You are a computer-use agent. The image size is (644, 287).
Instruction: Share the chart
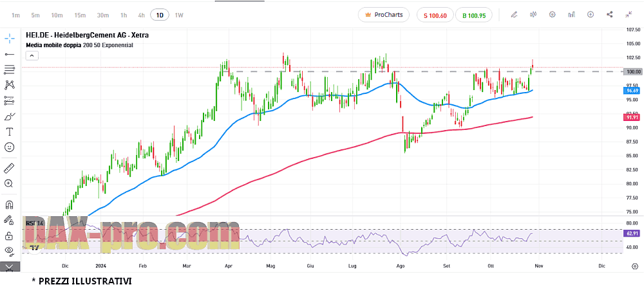tap(609, 15)
